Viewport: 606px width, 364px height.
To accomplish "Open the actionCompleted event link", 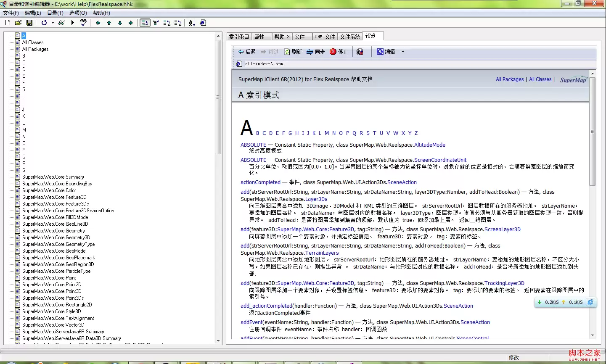I will coord(260,182).
